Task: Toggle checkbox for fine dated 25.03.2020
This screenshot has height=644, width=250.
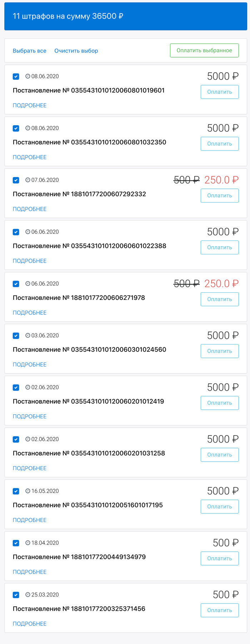Action: 16,595
